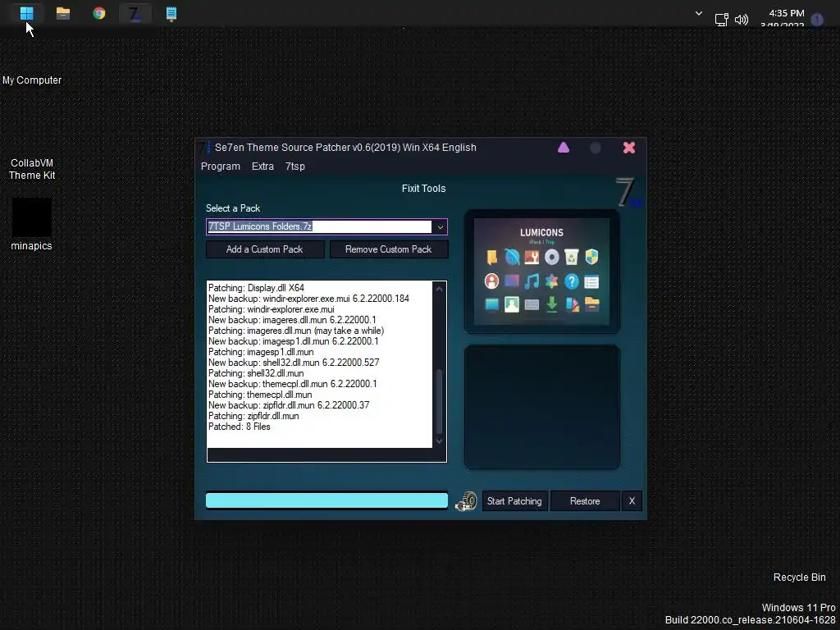Viewport: 840px width, 630px height.
Task: Show hidden system tray icons chevron
Action: [x=699, y=13]
